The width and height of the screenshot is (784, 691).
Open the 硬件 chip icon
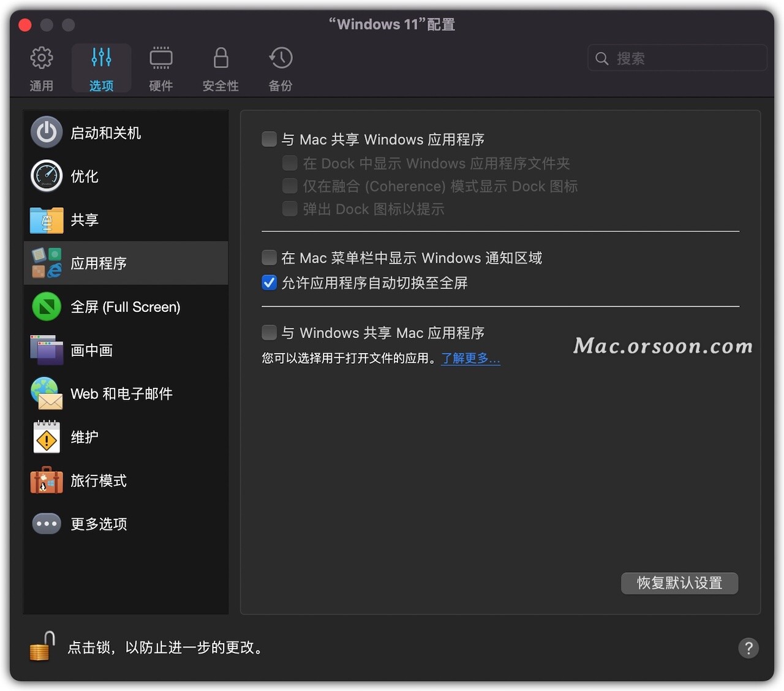coord(161,58)
